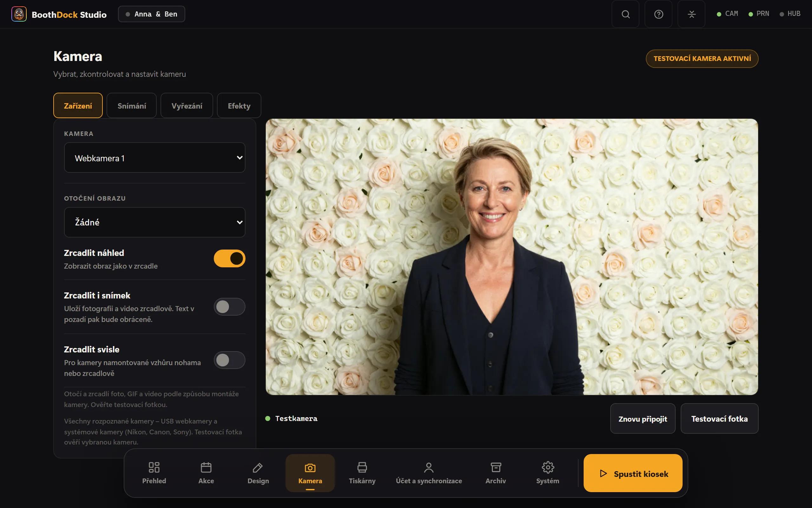
Task: Switch to the Vyřezání tab
Action: [187, 105]
